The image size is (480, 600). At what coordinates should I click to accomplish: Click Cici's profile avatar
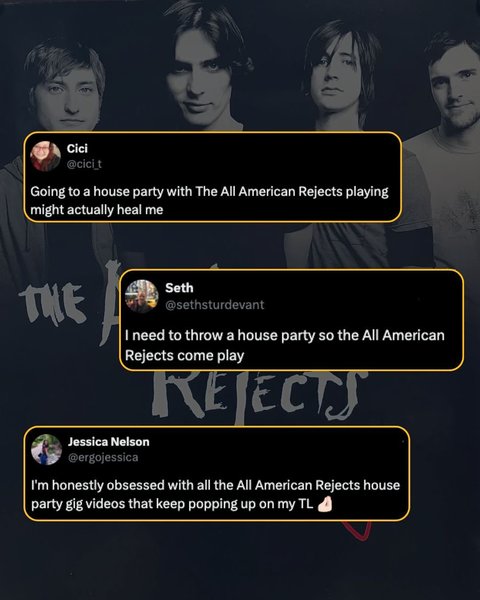pos(46,156)
